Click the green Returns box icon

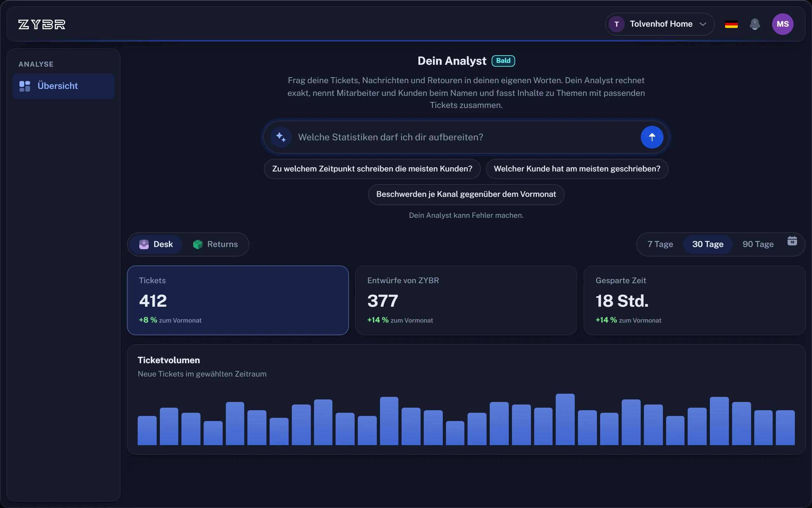198,244
